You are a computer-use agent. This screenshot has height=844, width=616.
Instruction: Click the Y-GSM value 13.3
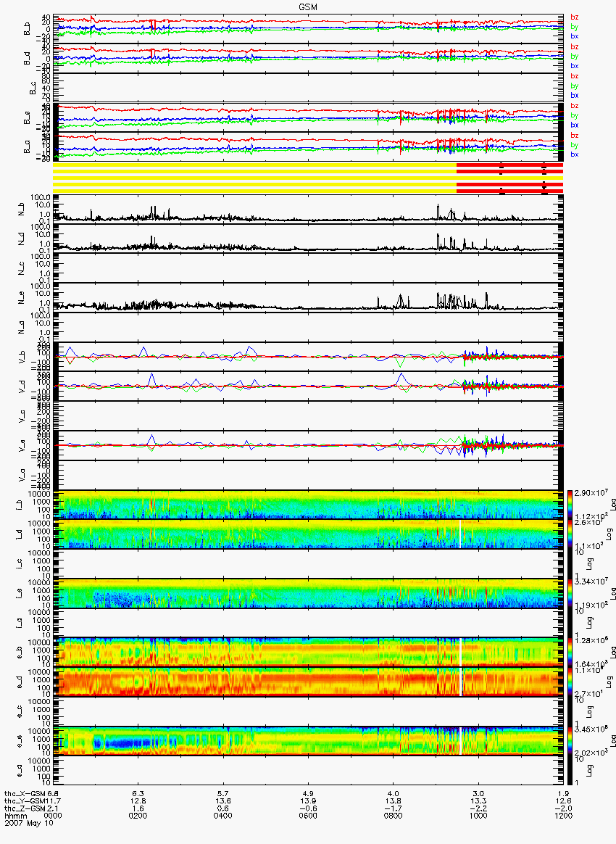pyautogui.click(x=478, y=801)
